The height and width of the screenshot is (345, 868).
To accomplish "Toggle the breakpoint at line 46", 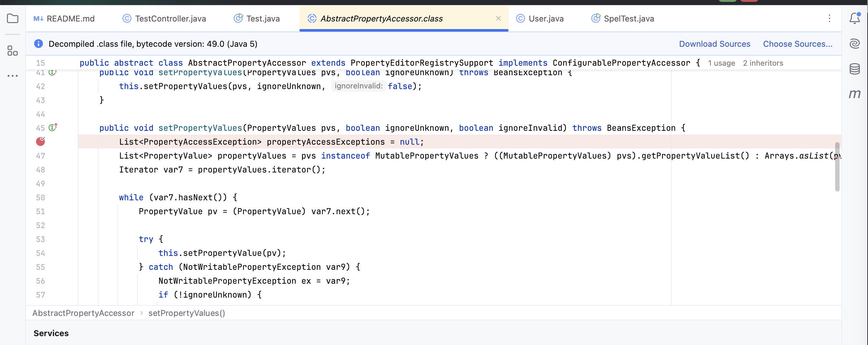I will [40, 142].
